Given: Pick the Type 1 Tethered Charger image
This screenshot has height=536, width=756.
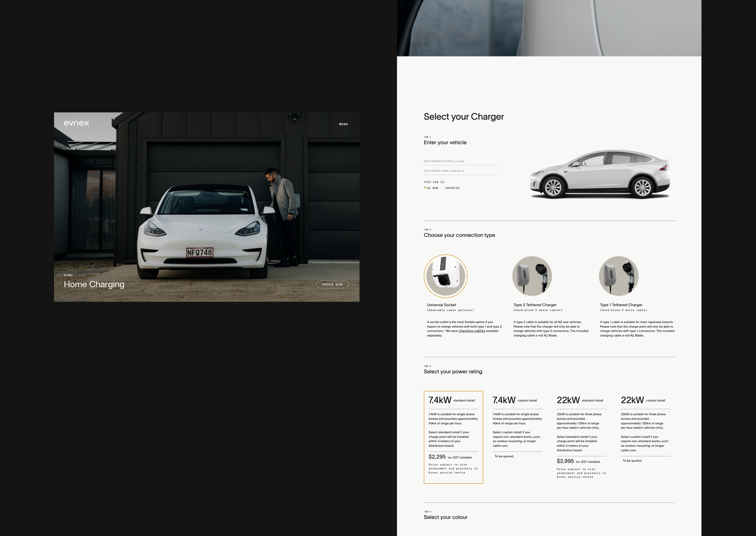Looking at the screenshot, I should pyautogui.click(x=618, y=276).
